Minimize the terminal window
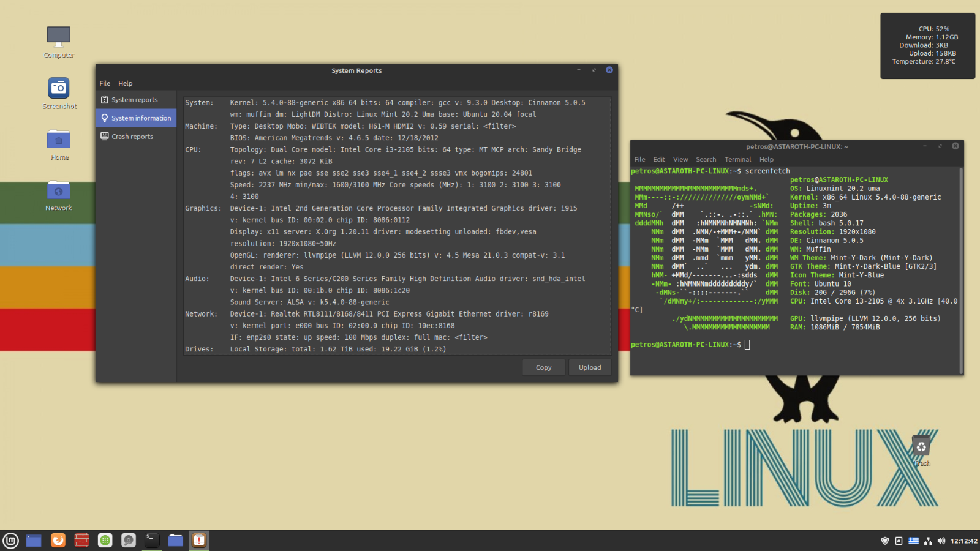The height and width of the screenshot is (551, 980). [924, 146]
